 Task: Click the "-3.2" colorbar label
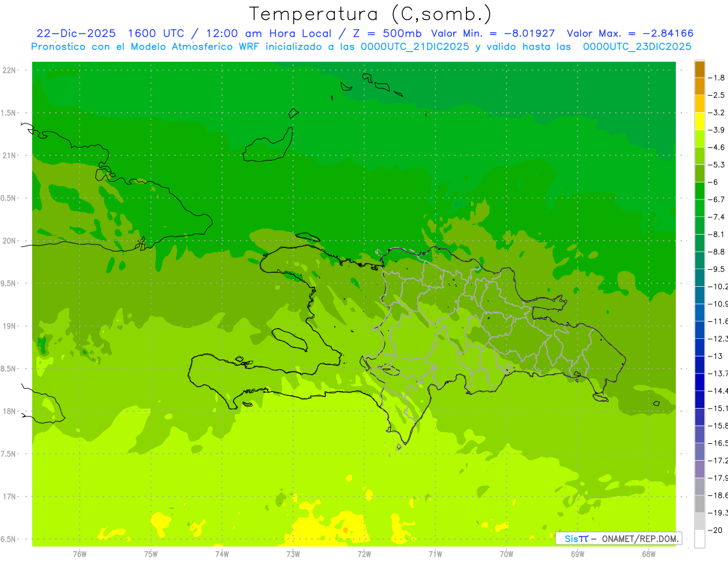click(x=717, y=113)
